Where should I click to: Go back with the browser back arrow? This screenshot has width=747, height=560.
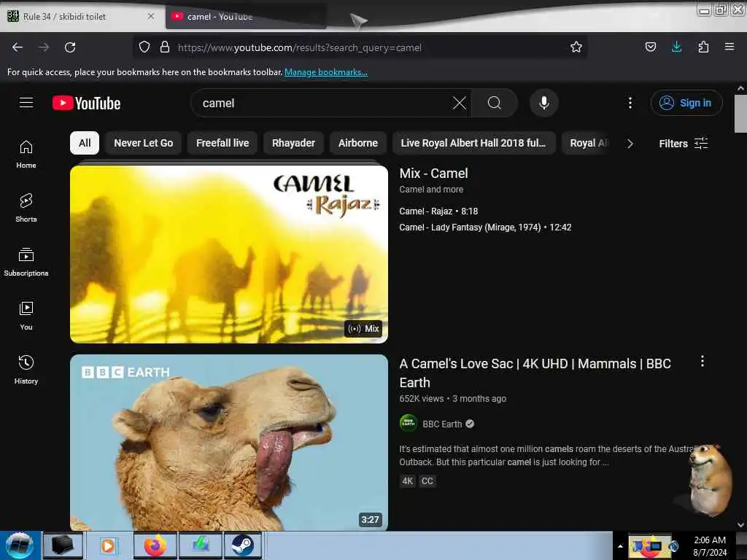[18, 47]
